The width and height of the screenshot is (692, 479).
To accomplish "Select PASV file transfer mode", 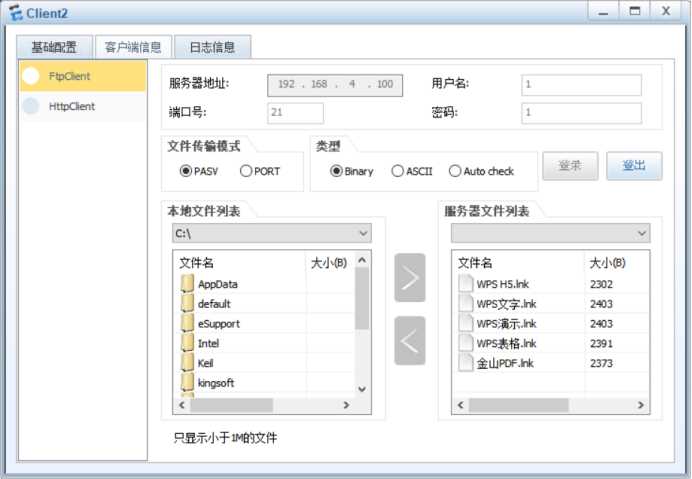I will (186, 171).
